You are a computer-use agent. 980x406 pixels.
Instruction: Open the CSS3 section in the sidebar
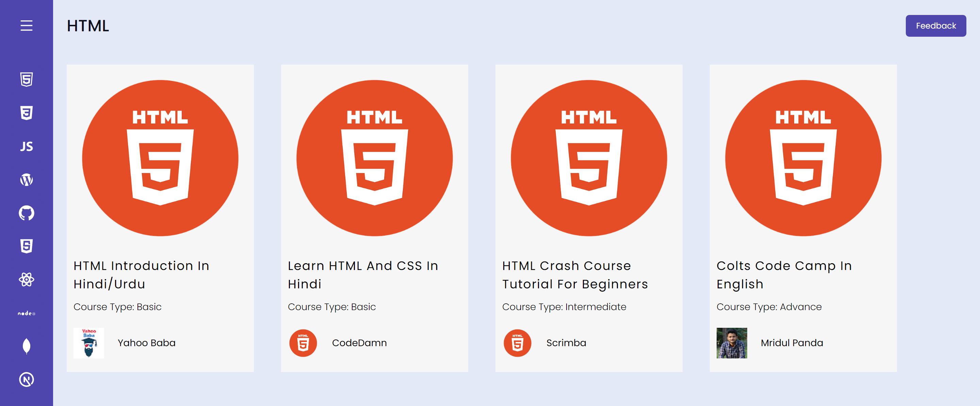click(x=26, y=113)
